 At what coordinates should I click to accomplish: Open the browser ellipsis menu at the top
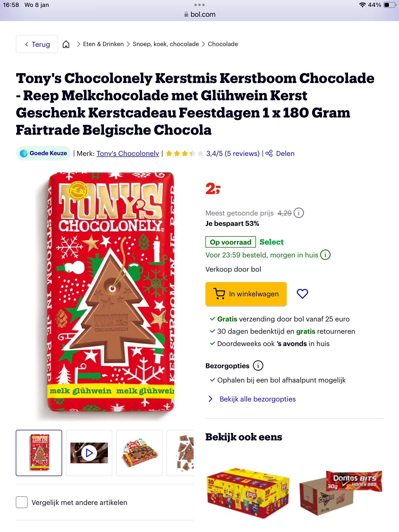(199, 5)
